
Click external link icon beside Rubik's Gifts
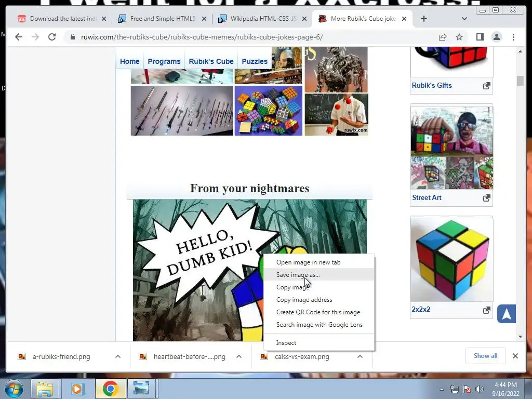[486, 86]
